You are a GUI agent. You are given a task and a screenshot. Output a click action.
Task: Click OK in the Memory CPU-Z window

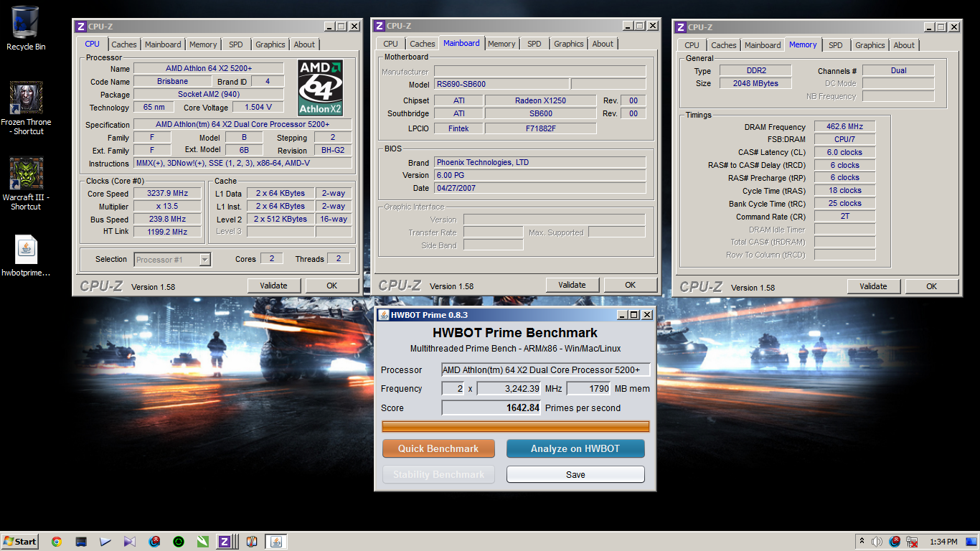coord(931,286)
